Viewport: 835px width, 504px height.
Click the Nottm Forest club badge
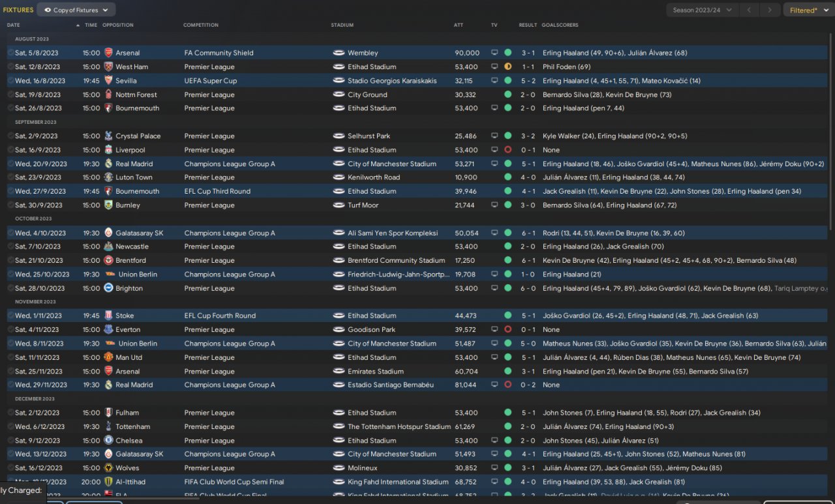108,95
